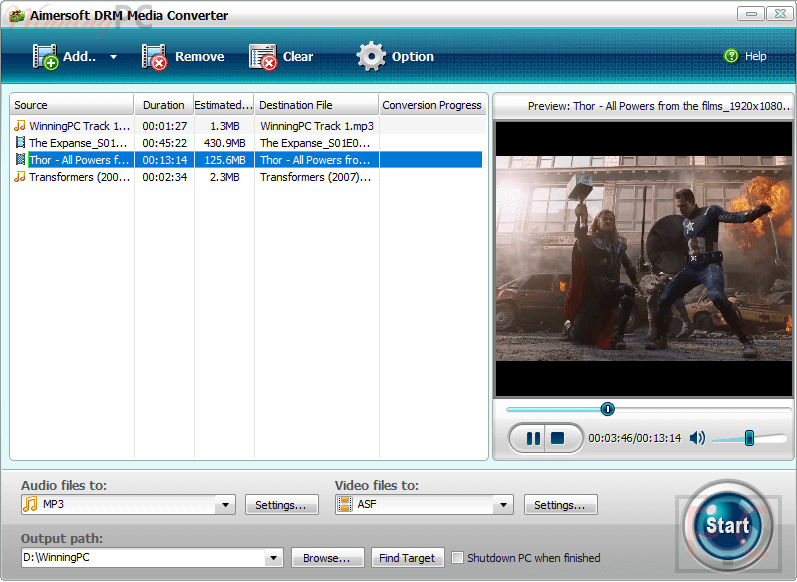Select The Expanse_S01 source row
This screenshot has width=797, height=582.
(x=78, y=143)
